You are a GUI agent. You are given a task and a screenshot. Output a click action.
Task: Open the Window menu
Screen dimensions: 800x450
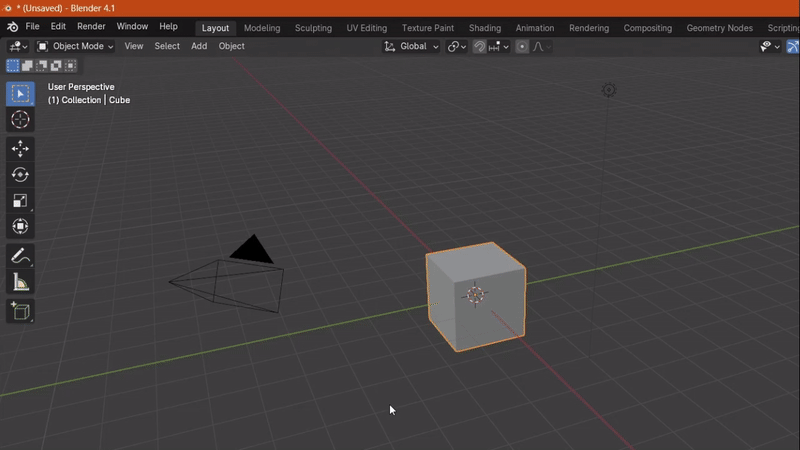(x=132, y=27)
